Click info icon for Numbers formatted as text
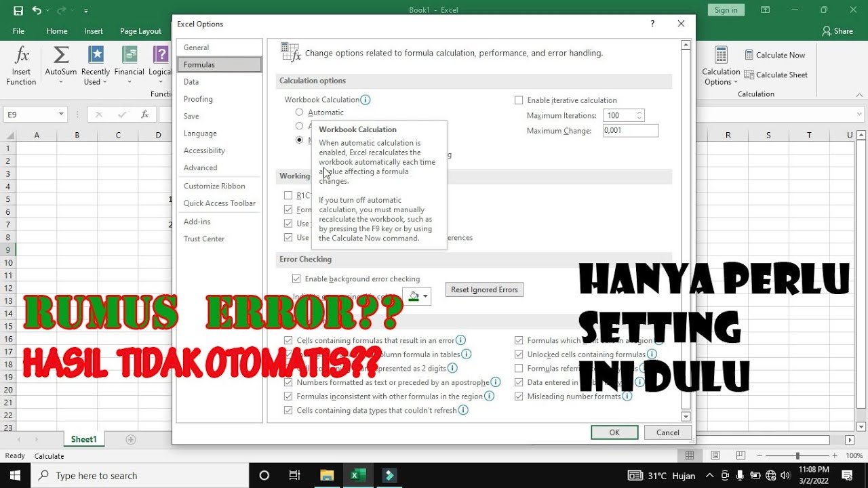868x488 pixels. click(x=496, y=382)
